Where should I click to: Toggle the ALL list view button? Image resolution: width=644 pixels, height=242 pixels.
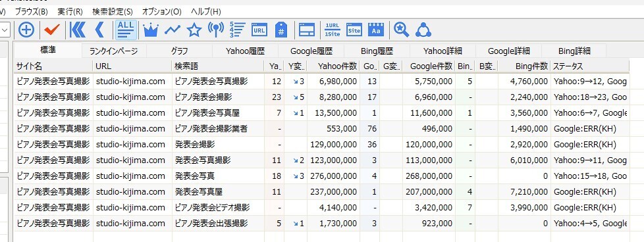coord(126,30)
